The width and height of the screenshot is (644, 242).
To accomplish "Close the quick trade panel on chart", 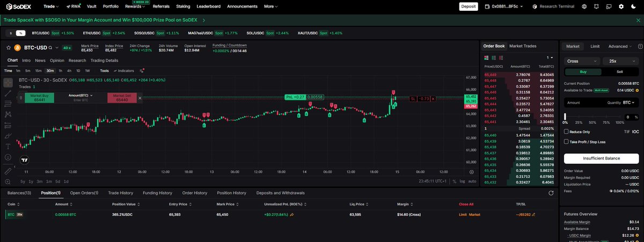I will tap(140, 98).
